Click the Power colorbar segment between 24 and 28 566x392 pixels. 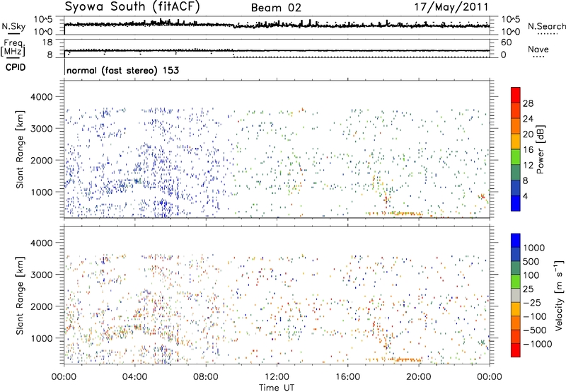(x=516, y=110)
